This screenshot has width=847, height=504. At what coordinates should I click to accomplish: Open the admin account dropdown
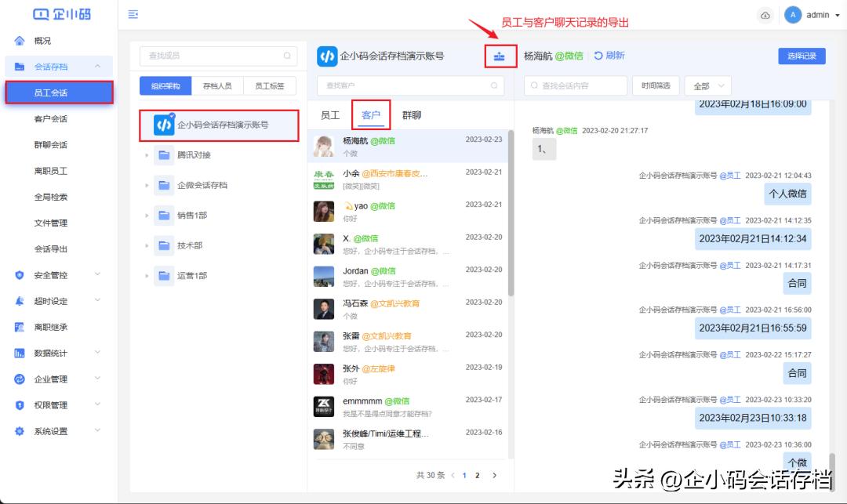tap(816, 14)
